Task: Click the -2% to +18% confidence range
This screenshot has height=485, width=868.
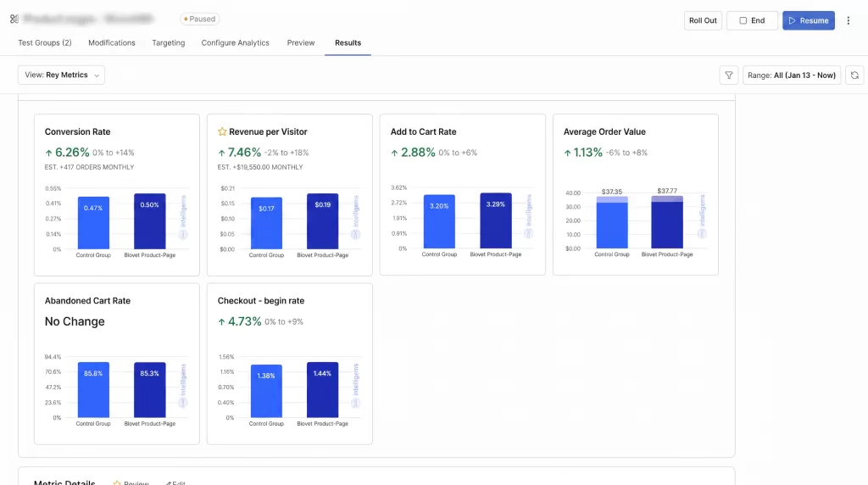Action: click(x=287, y=153)
